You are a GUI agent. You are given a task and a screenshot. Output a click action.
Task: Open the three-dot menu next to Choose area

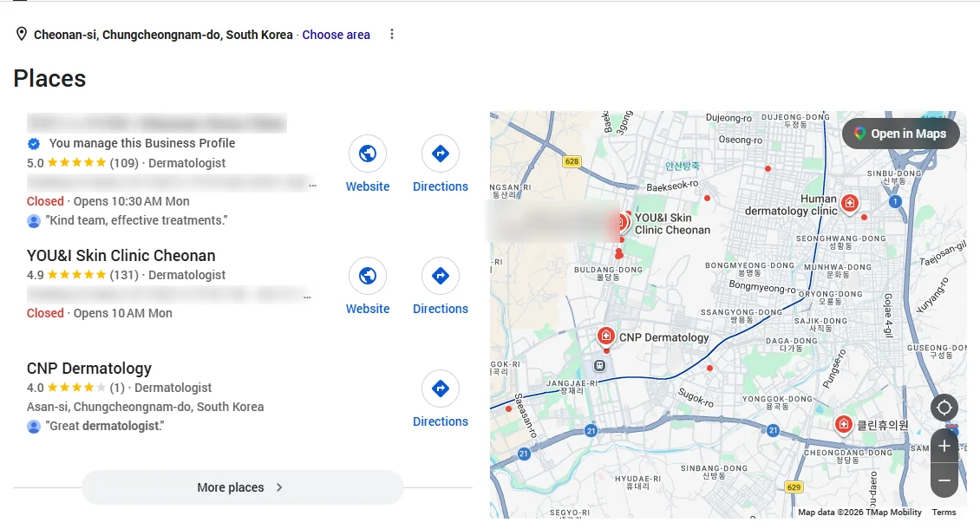tap(392, 35)
